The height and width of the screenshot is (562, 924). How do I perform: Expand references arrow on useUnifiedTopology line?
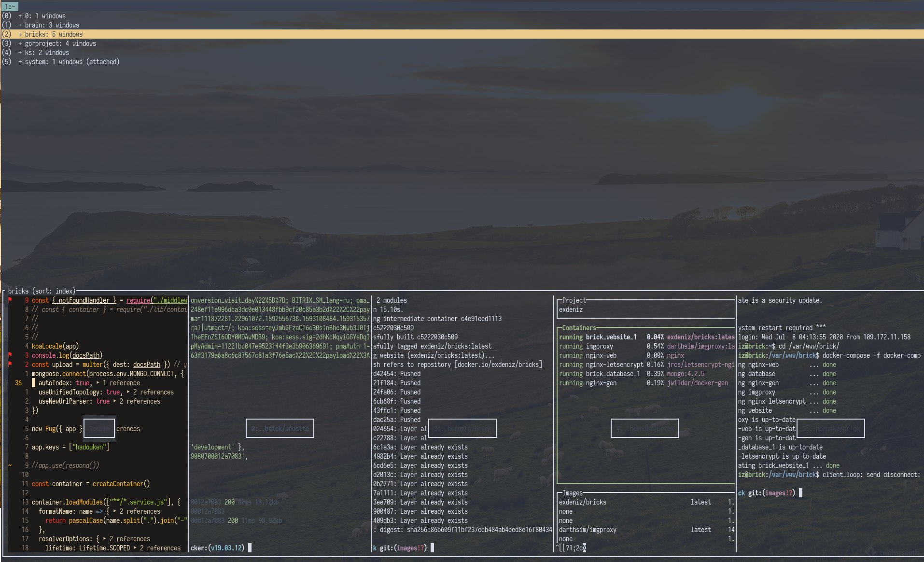click(x=128, y=392)
